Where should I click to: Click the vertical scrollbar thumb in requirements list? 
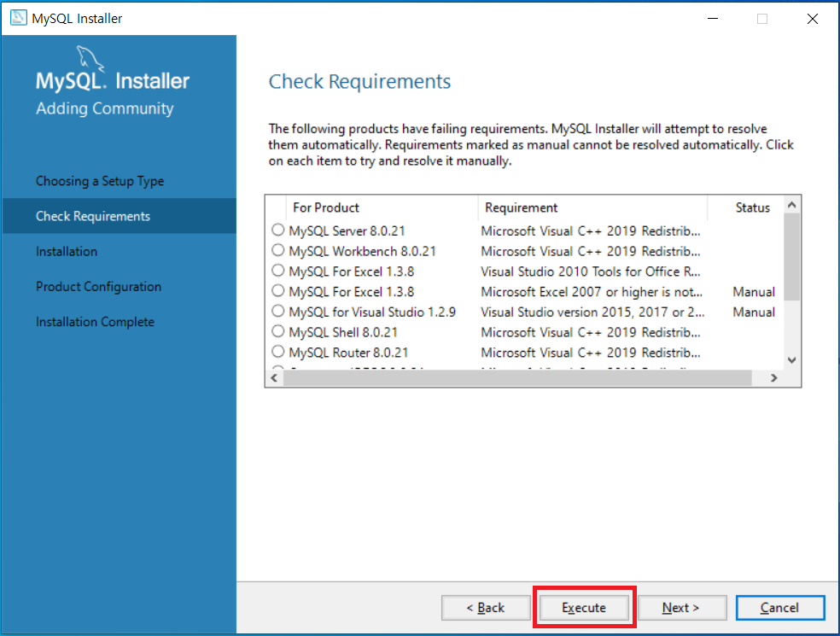(x=792, y=257)
